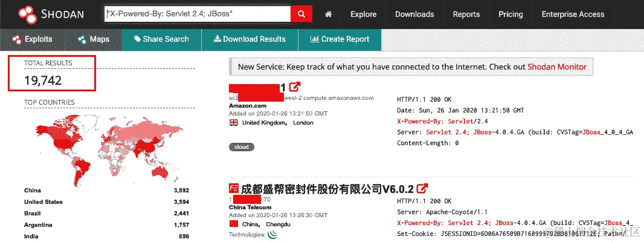Open external link icon beside first result
This screenshot has width=644, height=242.
[x=295, y=87]
